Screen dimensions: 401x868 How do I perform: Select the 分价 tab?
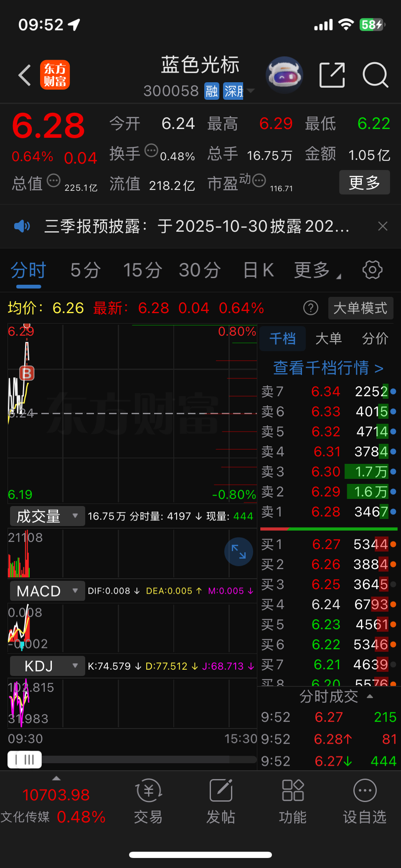click(375, 338)
